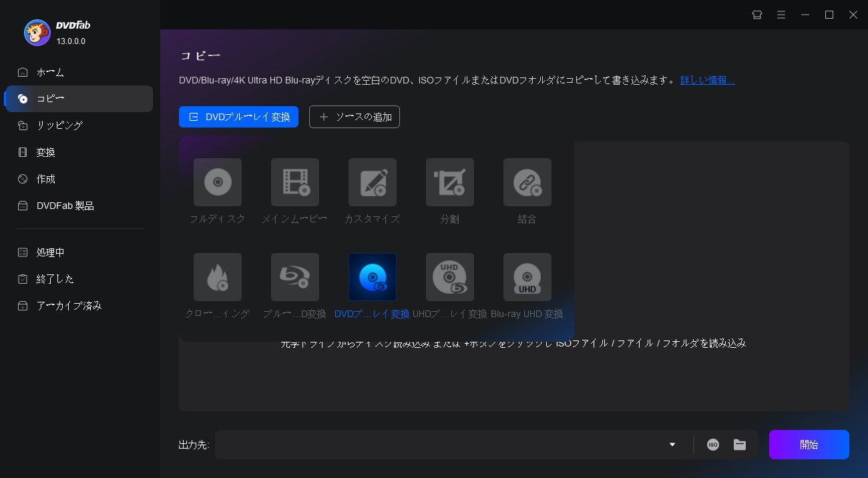
Task: Minimize the DVDFab window
Action: (x=805, y=15)
